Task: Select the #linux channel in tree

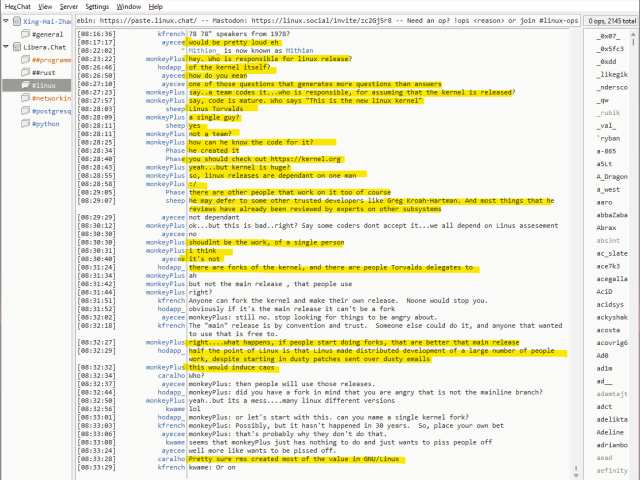Action: tap(44, 86)
